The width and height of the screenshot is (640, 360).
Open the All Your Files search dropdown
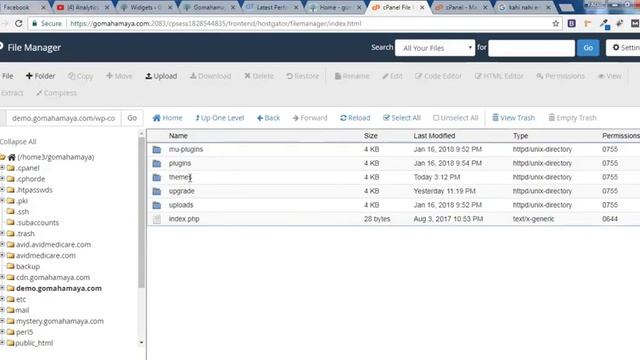[435, 48]
